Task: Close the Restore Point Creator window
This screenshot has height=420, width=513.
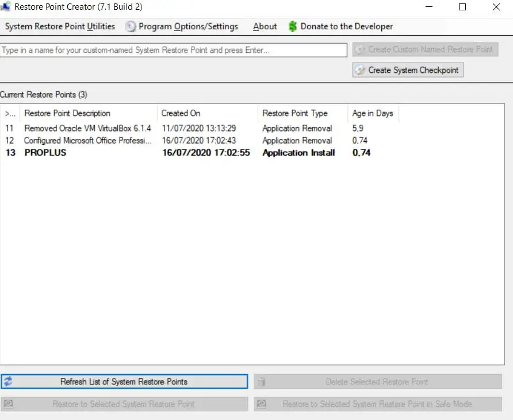Action: click(496, 6)
